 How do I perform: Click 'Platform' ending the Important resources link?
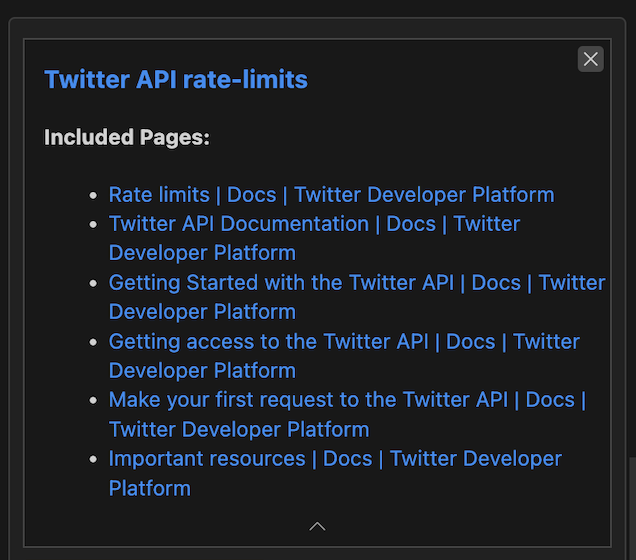[x=150, y=488]
